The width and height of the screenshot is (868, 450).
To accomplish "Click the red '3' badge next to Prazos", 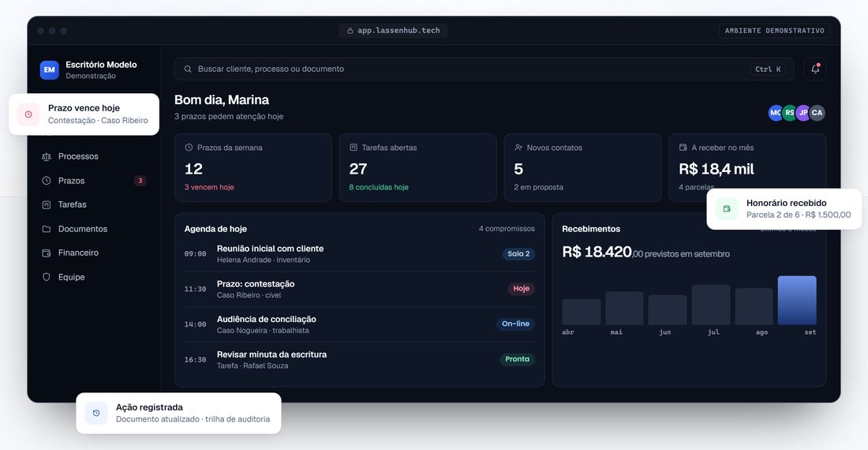I will coord(140,181).
